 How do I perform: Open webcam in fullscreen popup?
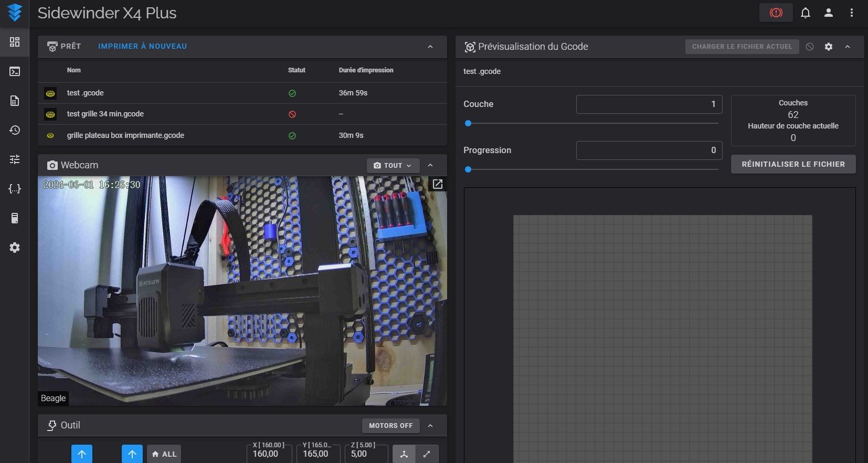coord(437,184)
